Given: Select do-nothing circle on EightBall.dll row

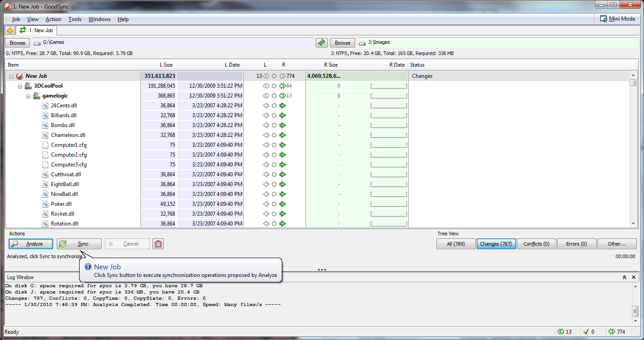Looking at the screenshot, I should [x=274, y=184].
